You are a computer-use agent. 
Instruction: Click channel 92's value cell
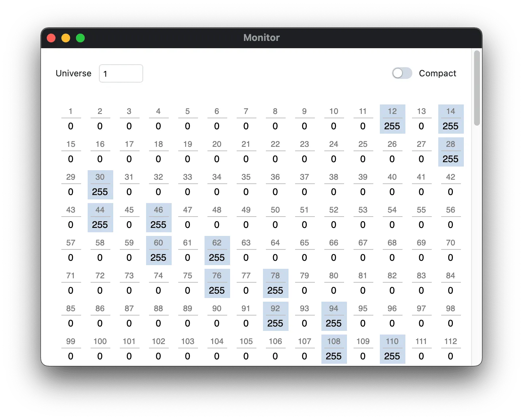pyautogui.click(x=275, y=316)
